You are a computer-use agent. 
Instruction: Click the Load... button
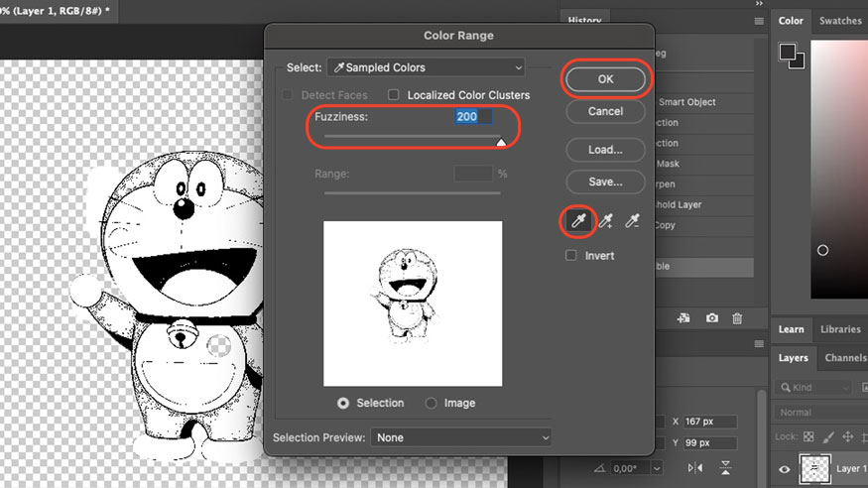(x=605, y=150)
